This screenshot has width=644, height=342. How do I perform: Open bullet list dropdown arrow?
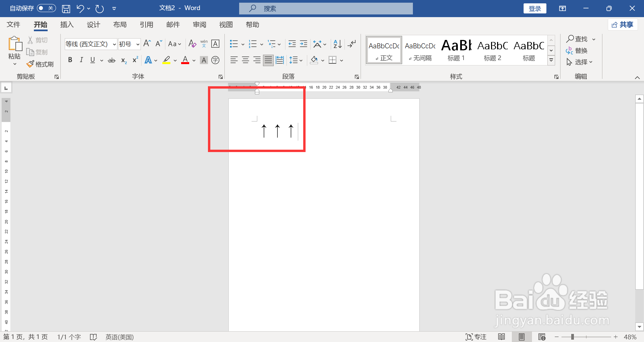click(x=243, y=44)
